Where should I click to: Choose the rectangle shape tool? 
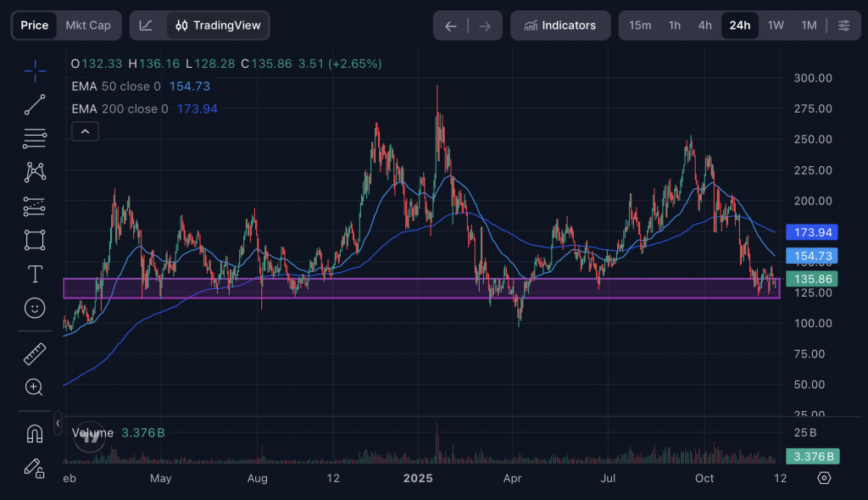coord(35,240)
